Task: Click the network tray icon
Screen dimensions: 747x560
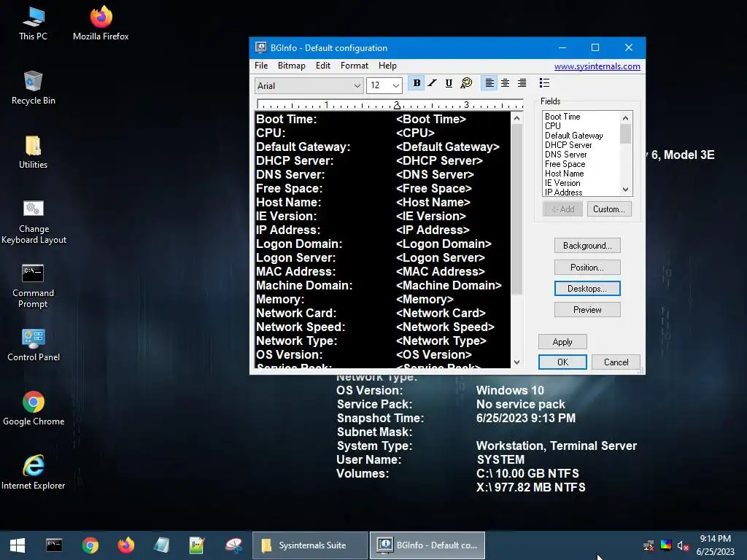Action: tap(649, 545)
